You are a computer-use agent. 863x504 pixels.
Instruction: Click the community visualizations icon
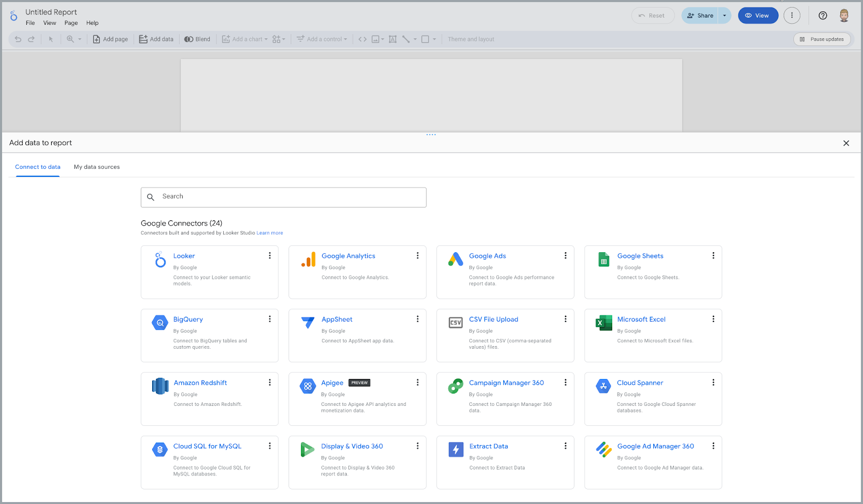pyautogui.click(x=276, y=39)
